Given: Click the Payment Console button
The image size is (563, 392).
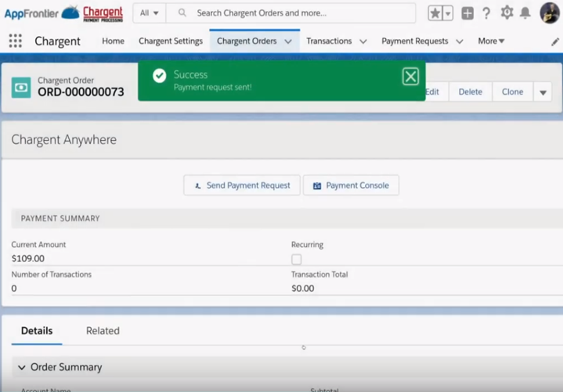Looking at the screenshot, I should [x=351, y=185].
